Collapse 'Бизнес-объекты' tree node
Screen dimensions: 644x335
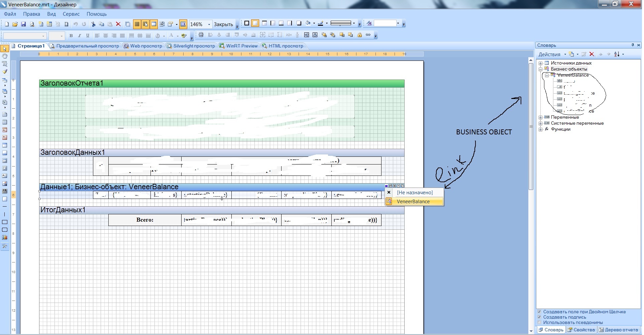click(540, 69)
